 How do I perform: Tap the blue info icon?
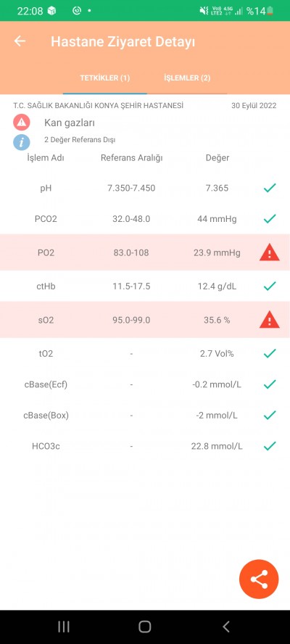coord(21,142)
